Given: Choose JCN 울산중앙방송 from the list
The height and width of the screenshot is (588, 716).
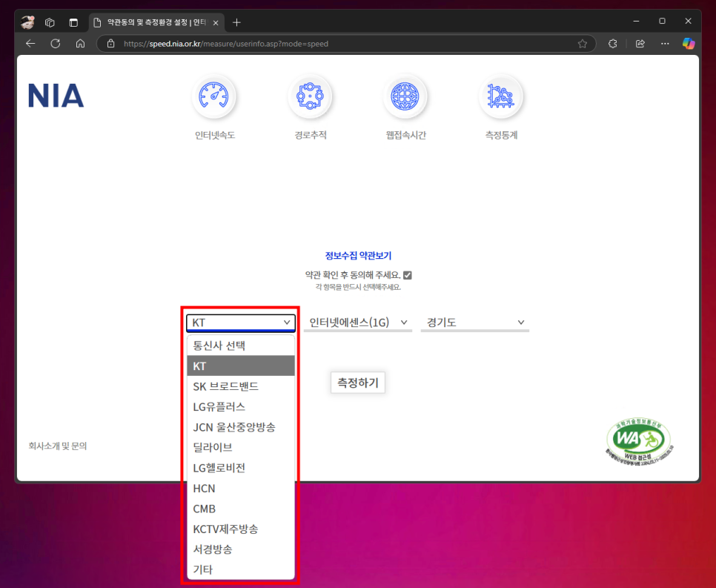Looking at the screenshot, I should [241, 427].
